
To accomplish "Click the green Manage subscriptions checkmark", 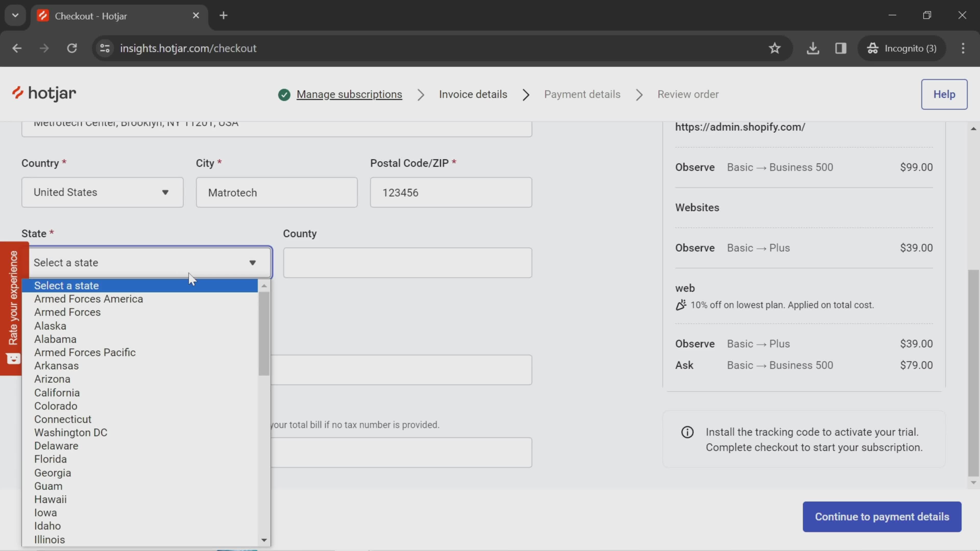I will click(x=284, y=94).
